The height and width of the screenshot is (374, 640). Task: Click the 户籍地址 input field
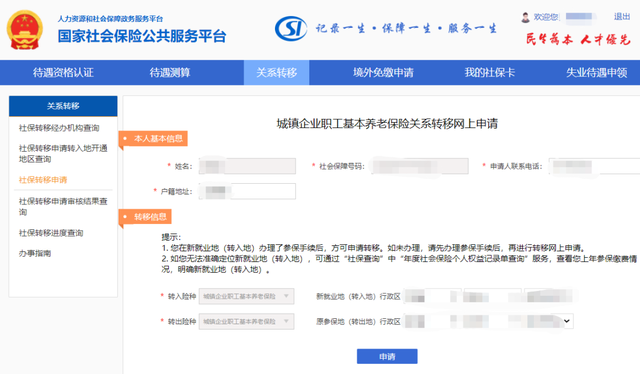(x=247, y=191)
